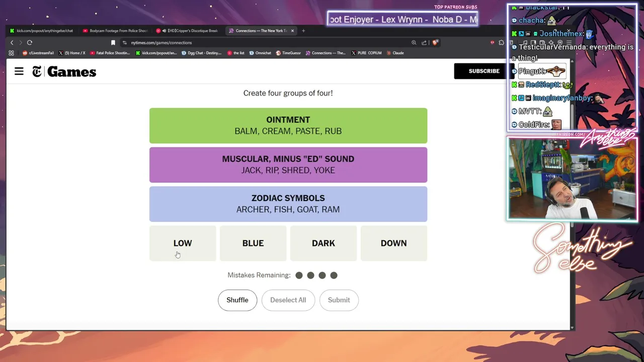Click the Submit button
The height and width of the screenshot is (362, 644).
click(339, 300)
